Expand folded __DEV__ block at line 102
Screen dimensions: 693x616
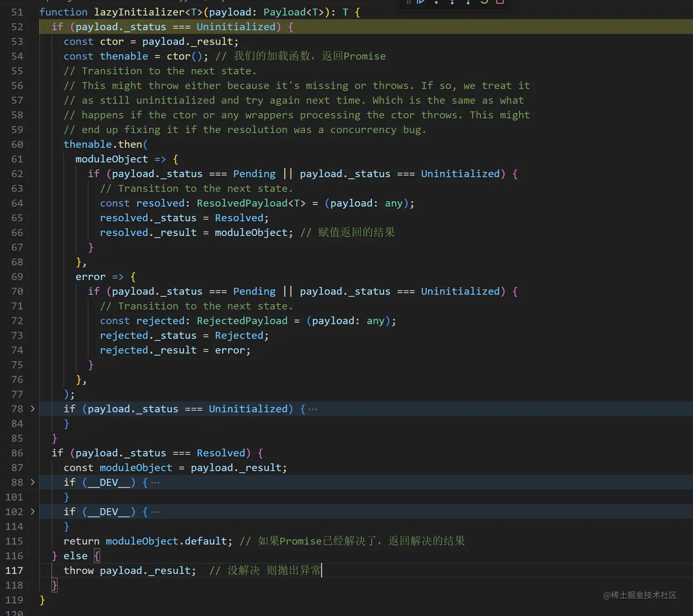point(33,511)
